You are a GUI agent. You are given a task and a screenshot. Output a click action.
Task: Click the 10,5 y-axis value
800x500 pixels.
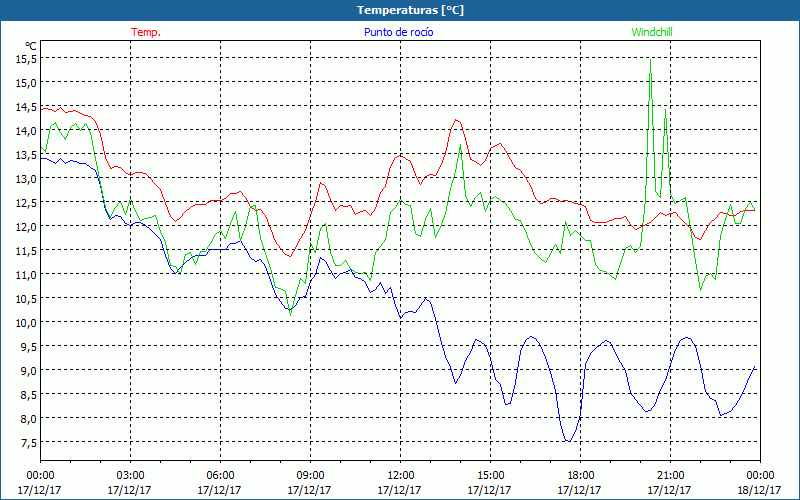point(27,299)
